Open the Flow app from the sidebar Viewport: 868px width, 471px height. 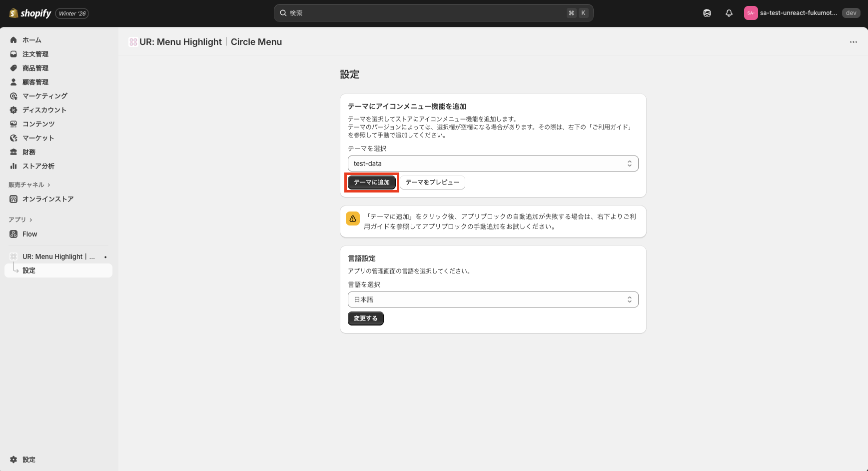29,233
